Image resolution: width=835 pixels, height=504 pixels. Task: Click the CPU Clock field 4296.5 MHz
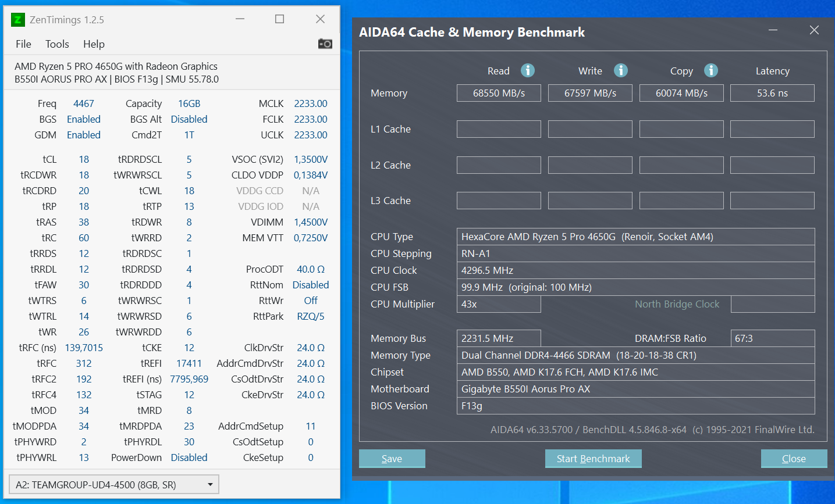(635, 270)
